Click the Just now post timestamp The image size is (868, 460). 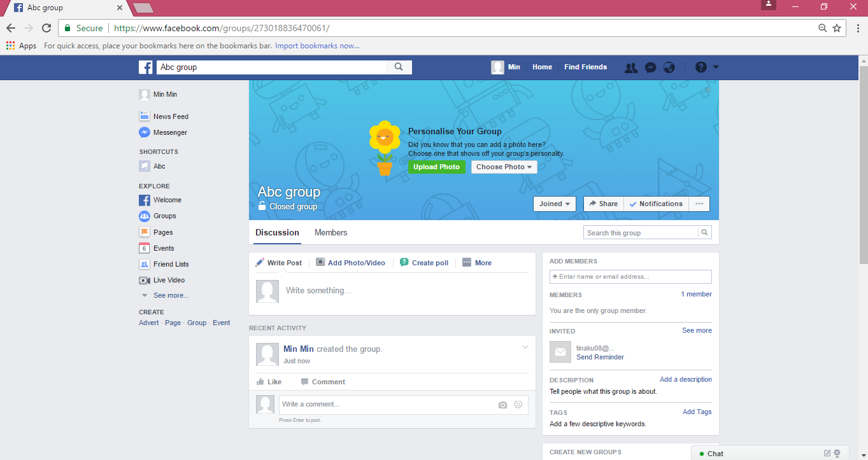tap(297, 361)
